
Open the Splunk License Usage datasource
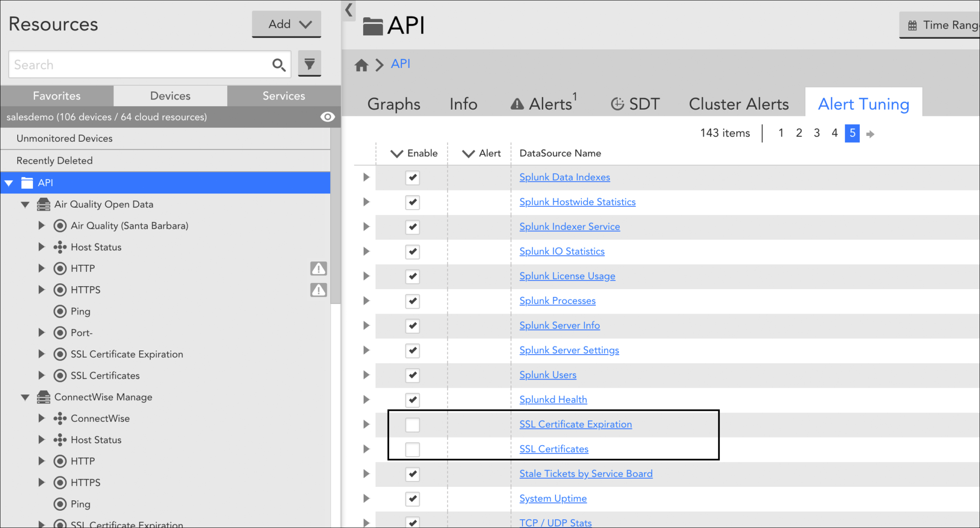point(568,276)
